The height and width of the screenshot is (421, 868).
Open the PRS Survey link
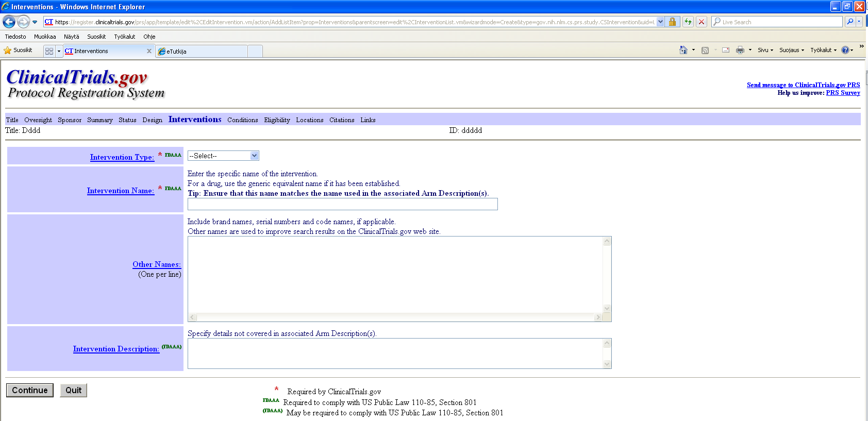[843, 93]
